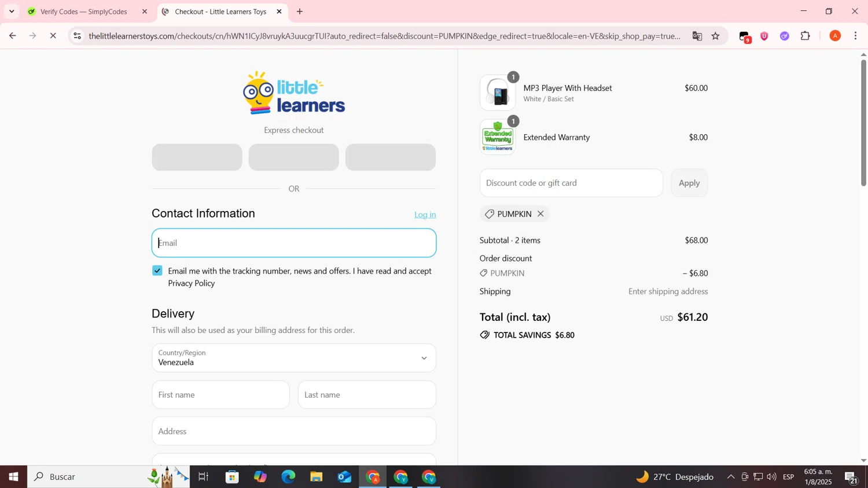Click the First name field
Screen dimensions: 868x488
click(220, 395)
